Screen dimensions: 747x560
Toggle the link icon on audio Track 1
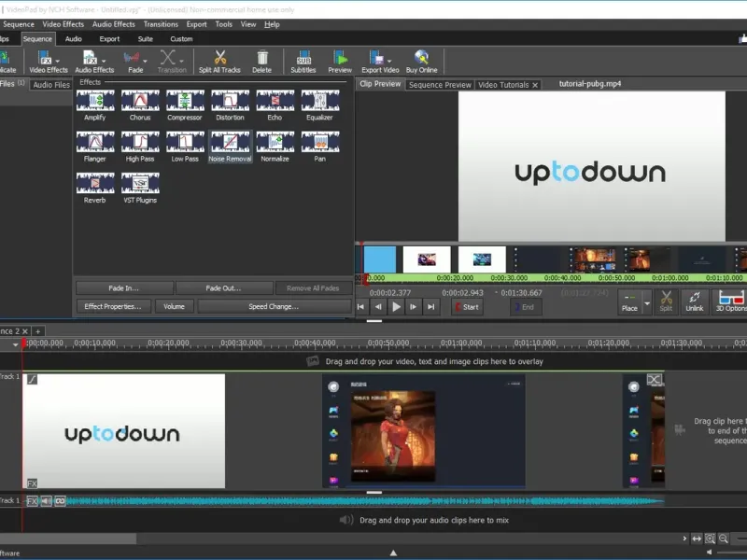point(60,501)
